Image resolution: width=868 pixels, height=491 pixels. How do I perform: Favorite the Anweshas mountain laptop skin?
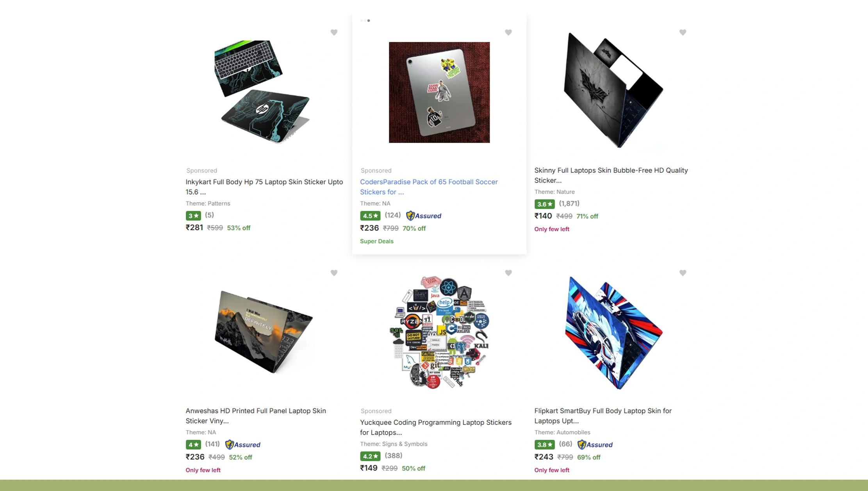click(334, 273)
